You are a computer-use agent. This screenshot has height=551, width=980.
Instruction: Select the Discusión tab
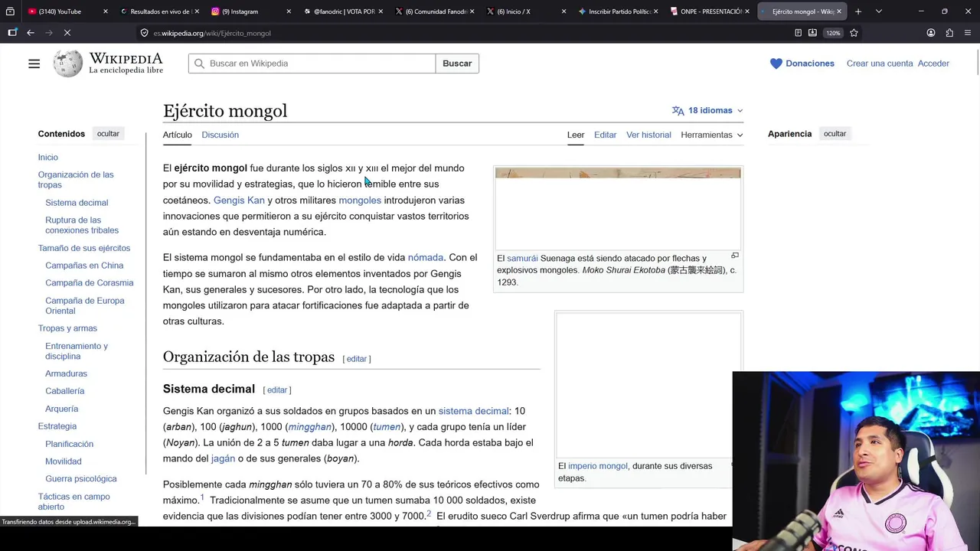pyautogui.click(x=220, y=135)
